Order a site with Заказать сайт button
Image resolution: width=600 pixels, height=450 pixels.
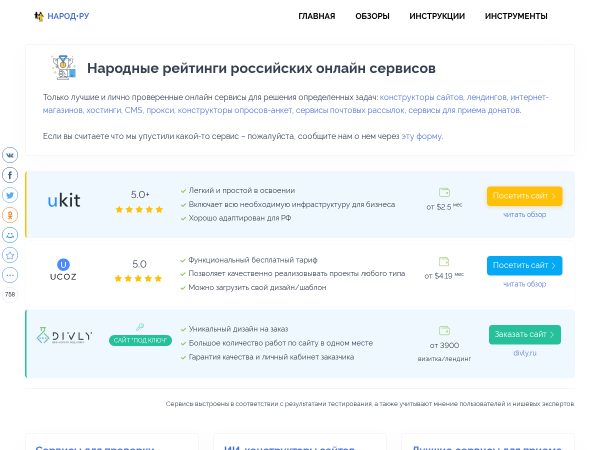coord(525,334)
